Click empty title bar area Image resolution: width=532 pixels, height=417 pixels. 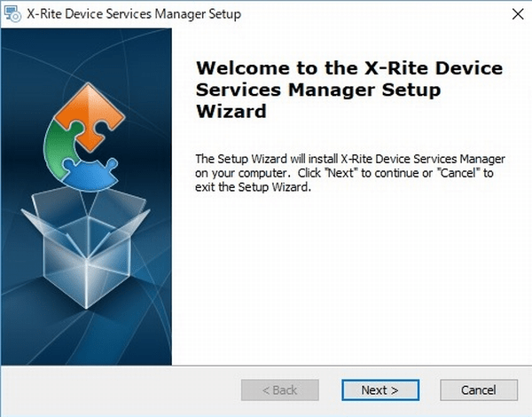[x=372, y=15]
